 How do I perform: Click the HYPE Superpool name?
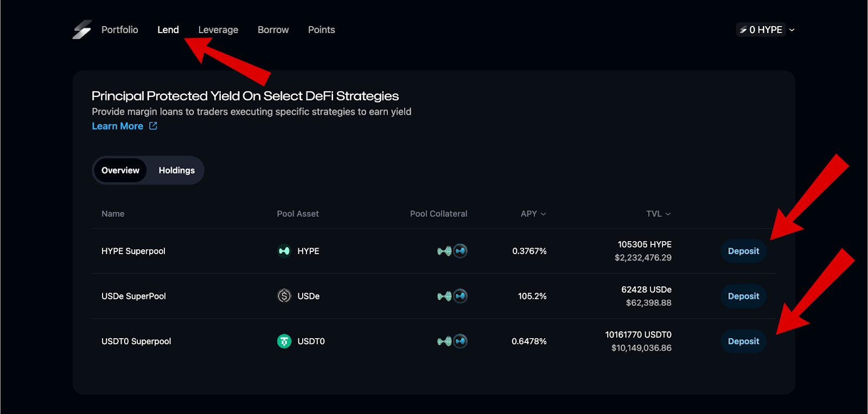coord(133,251)
